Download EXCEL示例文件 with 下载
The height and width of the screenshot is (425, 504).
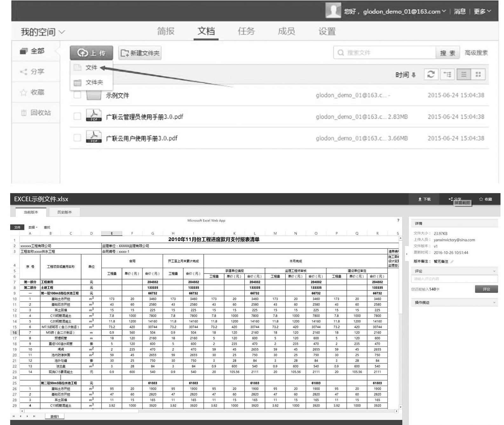[x=424, y=199]
